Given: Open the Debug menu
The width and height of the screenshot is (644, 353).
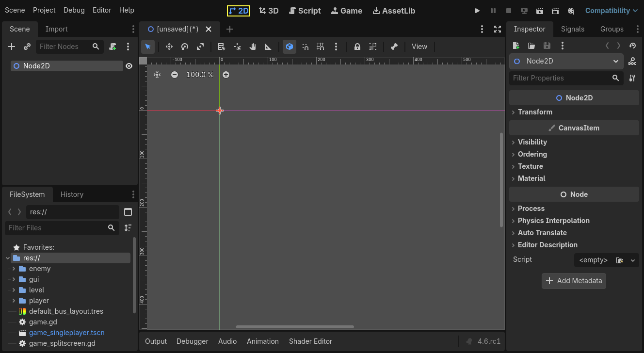Looking at the screenshot, I should [x=74, y=10].
